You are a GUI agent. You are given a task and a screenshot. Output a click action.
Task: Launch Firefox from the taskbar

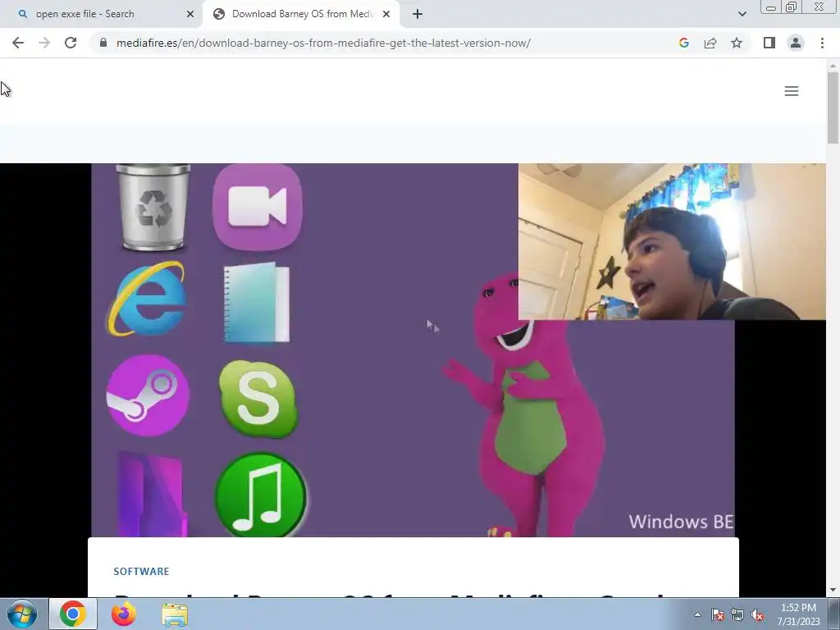124,614
